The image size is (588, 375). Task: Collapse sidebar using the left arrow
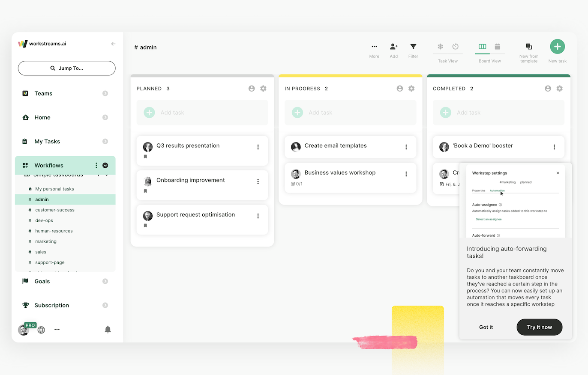click(113, 44)
